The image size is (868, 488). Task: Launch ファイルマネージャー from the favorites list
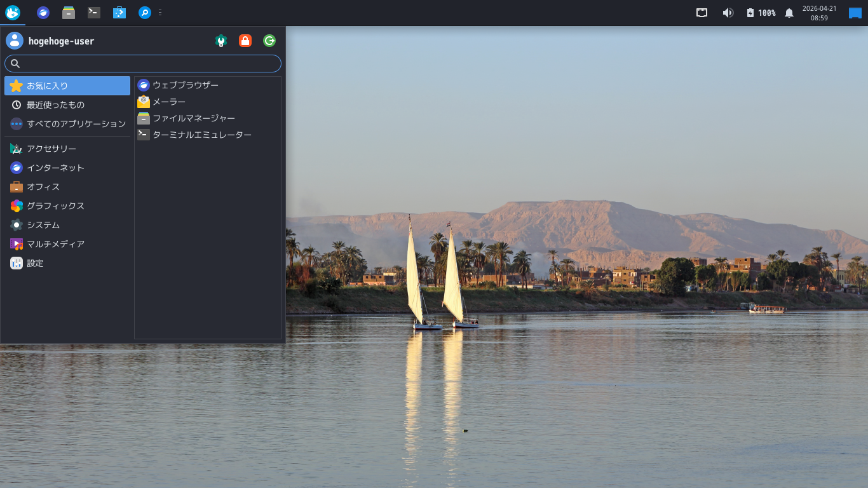(x=208, y=118)
